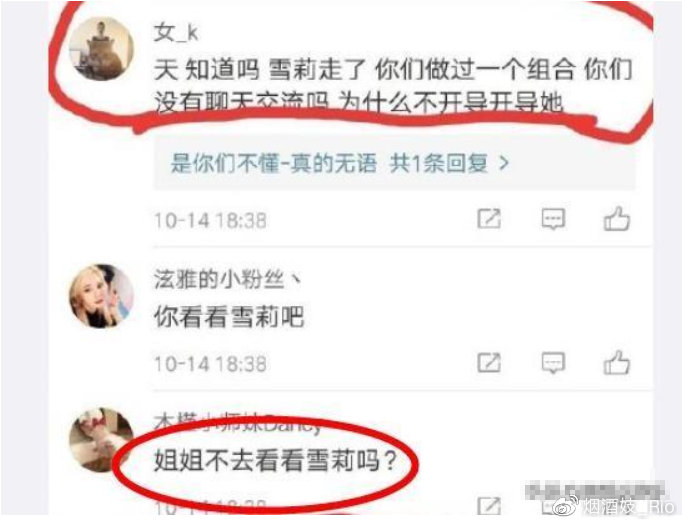Share the comment 你看看雪莉吧
Image resolution: width=682 pixels, height=525 pixels.
(489, 363)
